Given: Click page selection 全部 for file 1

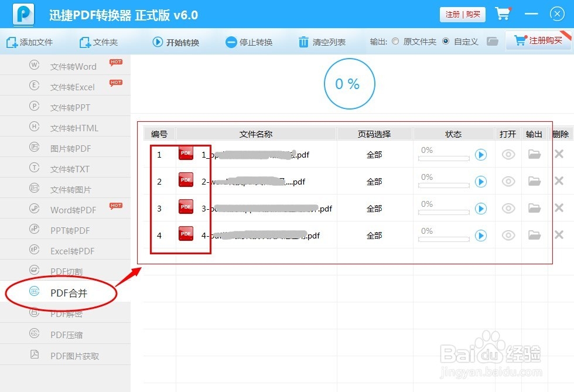Looking at the screenshot, I should [x=374, y=155].
